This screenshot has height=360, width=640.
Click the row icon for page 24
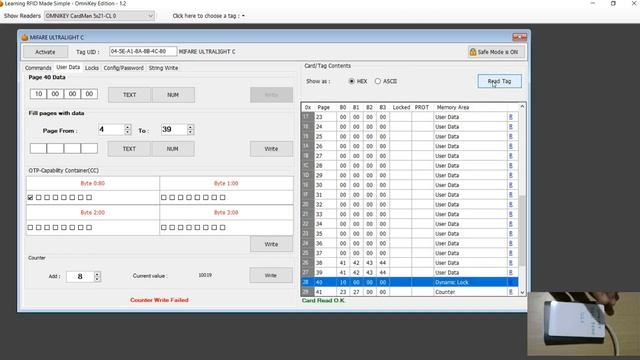click(511, 127)
